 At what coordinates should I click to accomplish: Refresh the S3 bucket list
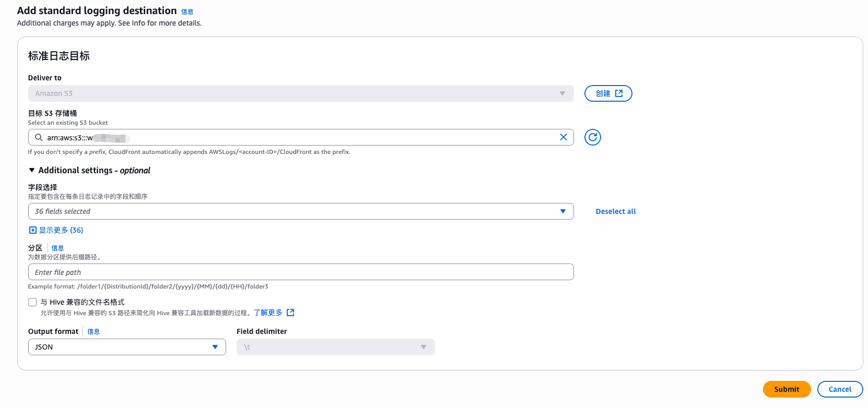pos(592,137)
